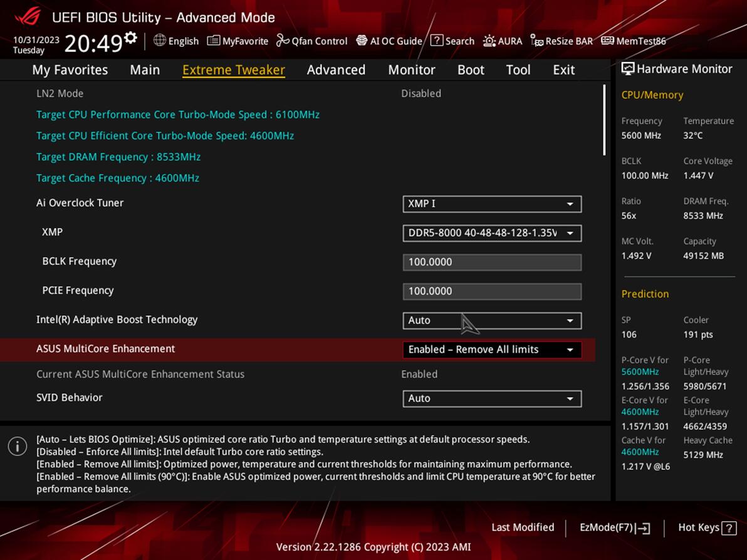Viewport: 747px width, 560px height.
Task: Open settings gear beside the clock
Action: (x=130, y=38)
